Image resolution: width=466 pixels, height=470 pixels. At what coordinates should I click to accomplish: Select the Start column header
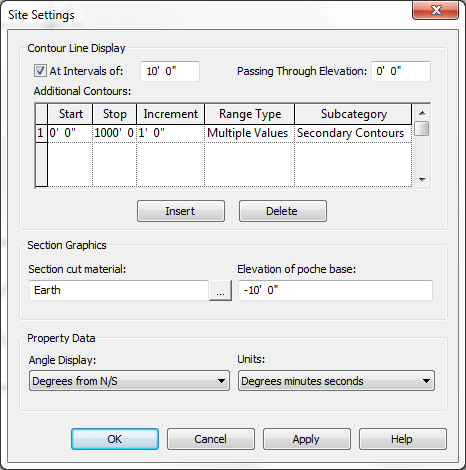[70, 114]
